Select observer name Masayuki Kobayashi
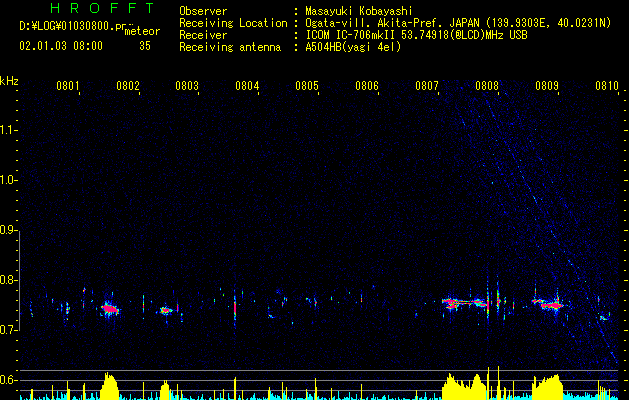The width and height of the screenshot is (629, 400). (359, 11)
